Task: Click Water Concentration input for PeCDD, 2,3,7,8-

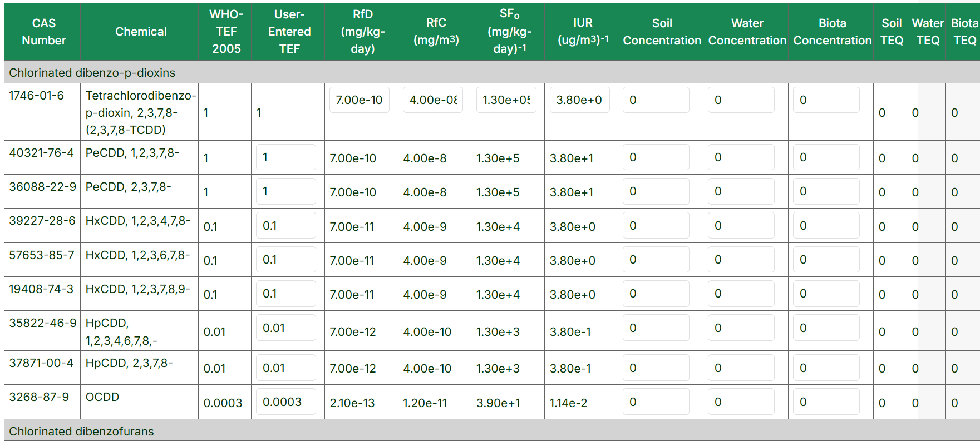Action: [741, 191]
